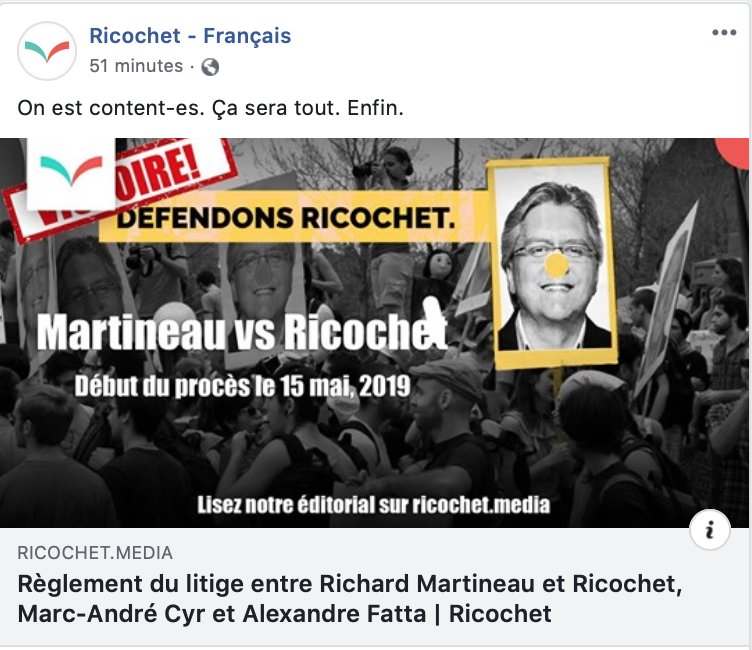Click the Ricochet page profile avatar
Image resolution: width=752 pixels, height=650 pixels.
(x=47, y=51)
